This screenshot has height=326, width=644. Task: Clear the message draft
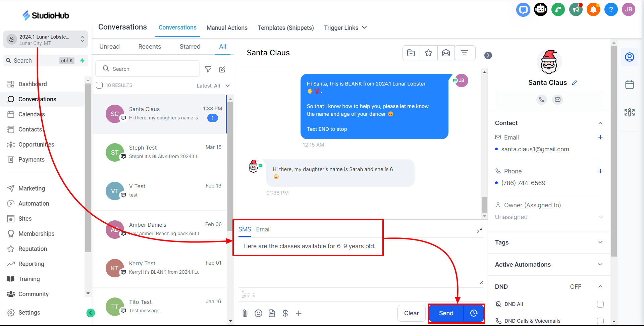(412, 313)
